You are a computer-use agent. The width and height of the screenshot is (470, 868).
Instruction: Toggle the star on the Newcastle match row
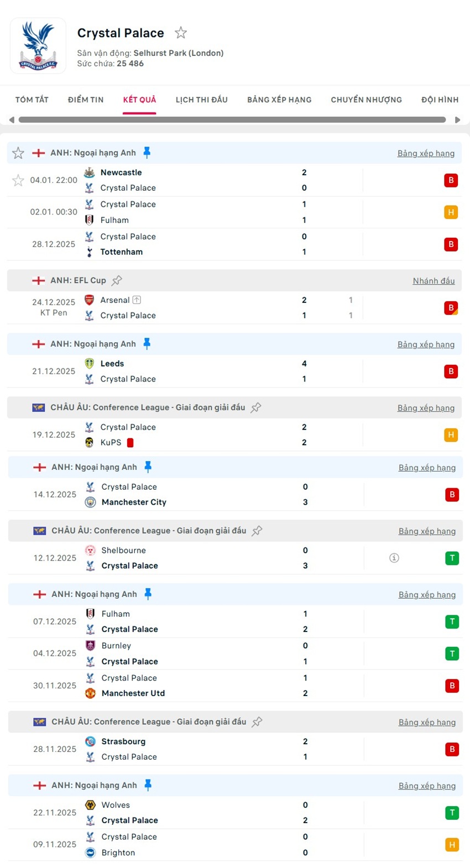coord(18,180)
